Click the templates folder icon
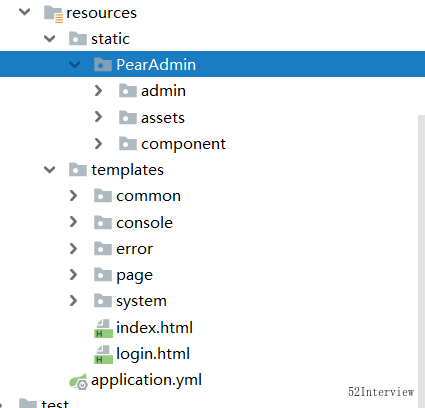The image size is (425, 408). pos(78,169)
